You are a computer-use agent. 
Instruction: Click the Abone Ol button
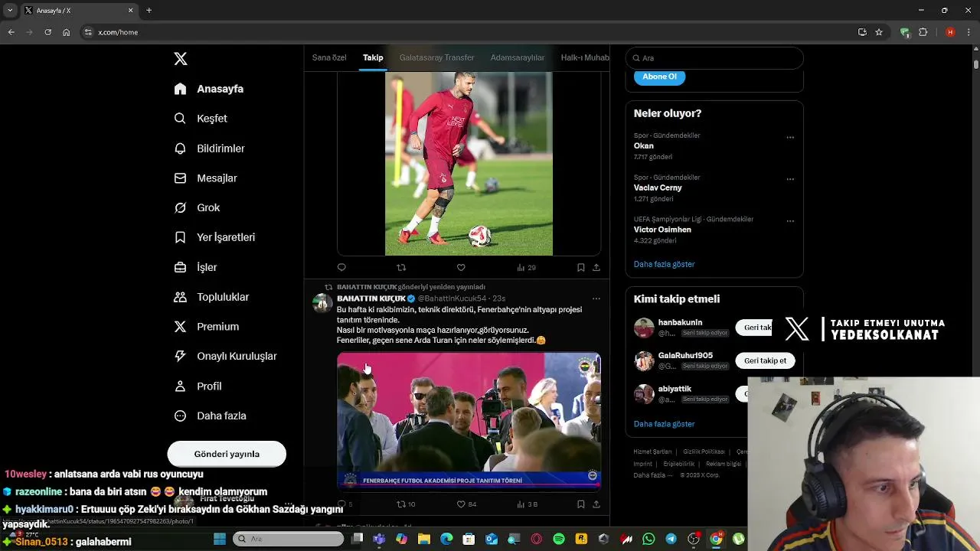659,77
